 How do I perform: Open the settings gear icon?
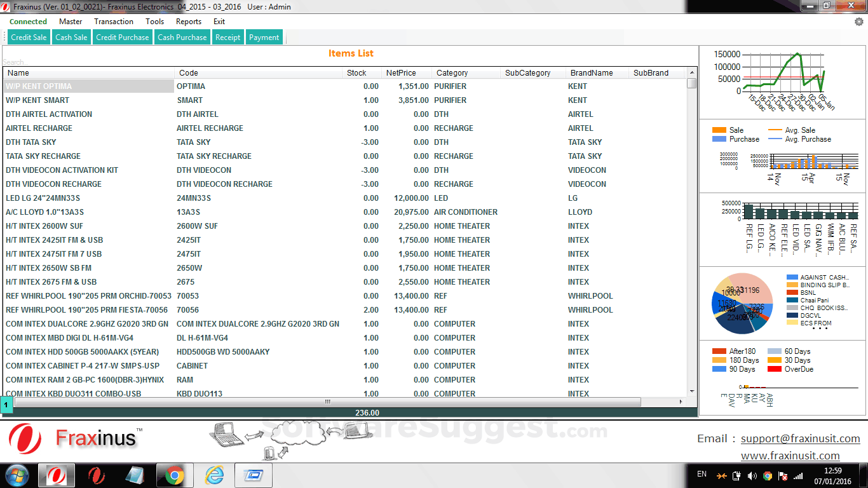click(x=859, y=22)
